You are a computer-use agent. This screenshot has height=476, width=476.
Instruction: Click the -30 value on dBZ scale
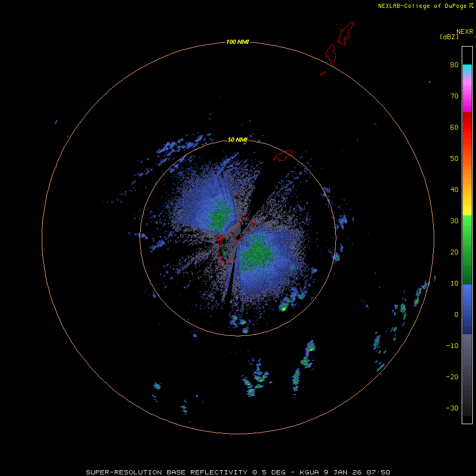pyautogui.click(x=452, y=408)
